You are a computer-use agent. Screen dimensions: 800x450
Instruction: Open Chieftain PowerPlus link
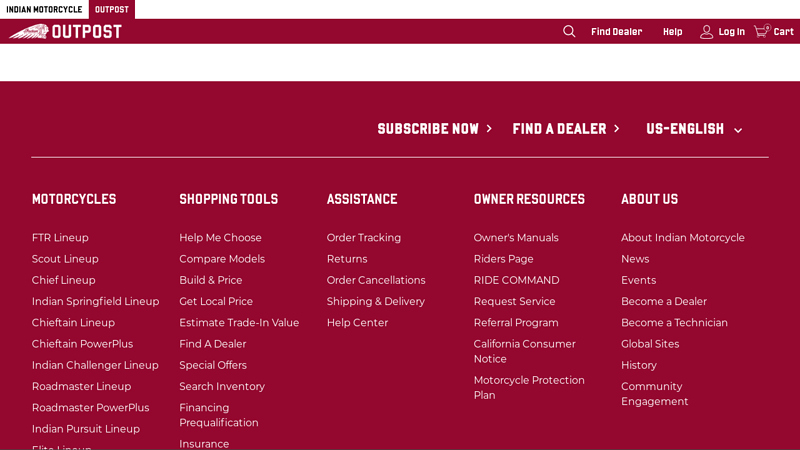click(x=82, y=344)
